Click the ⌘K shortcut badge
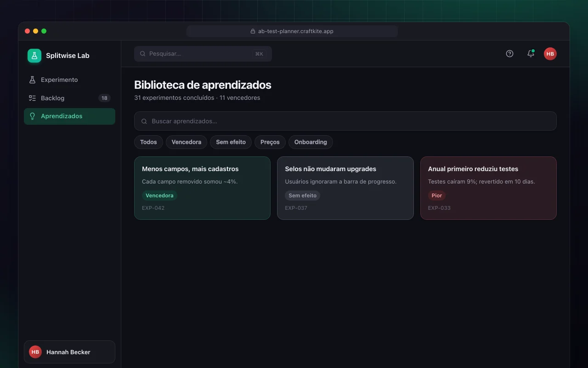 [x=259, y=54]
